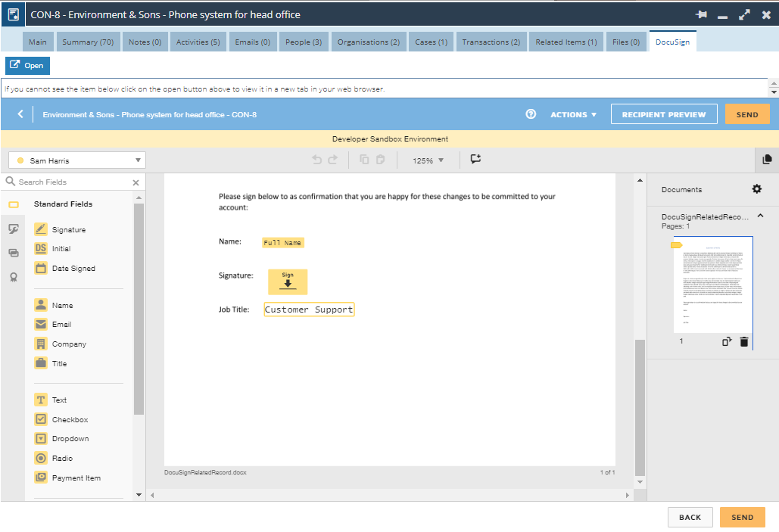Select the Sign field on document
779x532 pixels.
coord(288,282)
